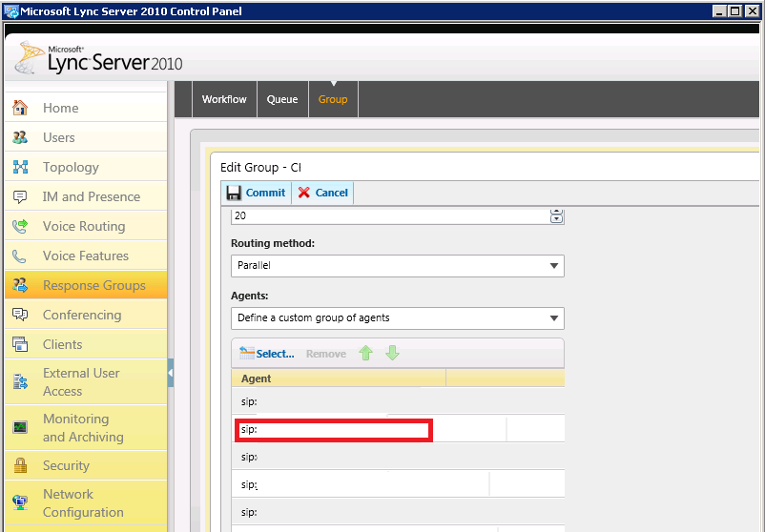Move agent up with green up arrow
Image resolution: width=765 pixels, height=532 pixels.
366,353
